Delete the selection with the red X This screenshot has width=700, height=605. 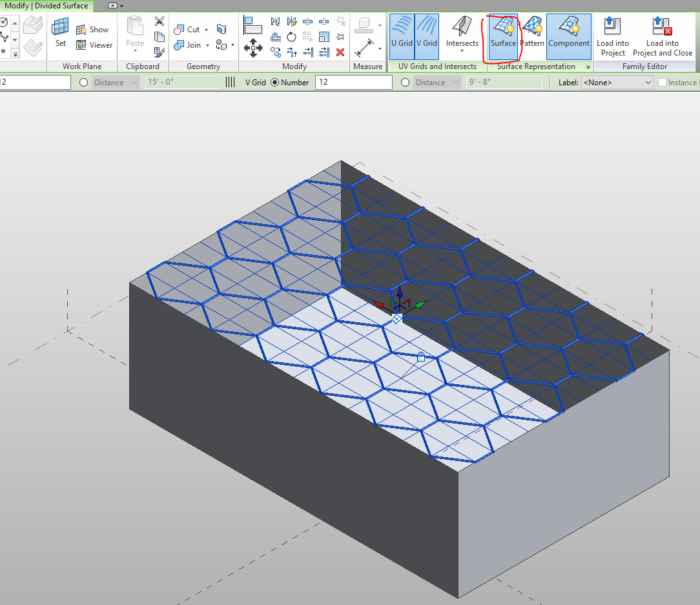coord(340,51)
